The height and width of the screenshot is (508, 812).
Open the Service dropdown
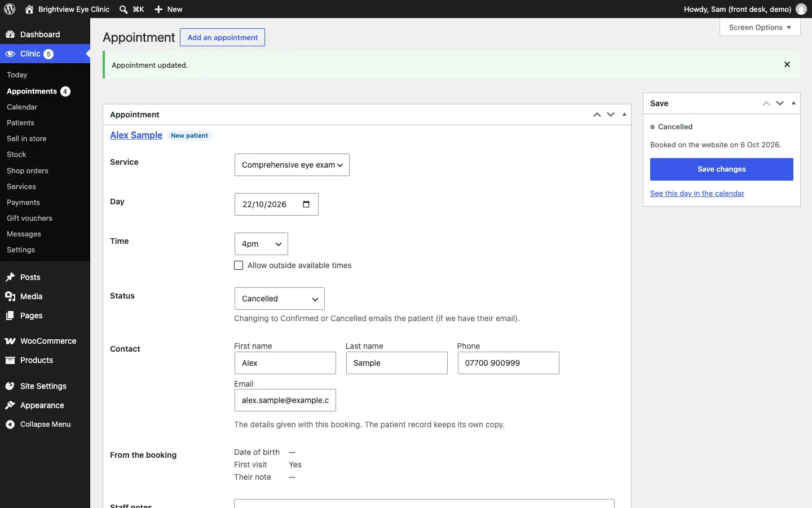[292, 165]
